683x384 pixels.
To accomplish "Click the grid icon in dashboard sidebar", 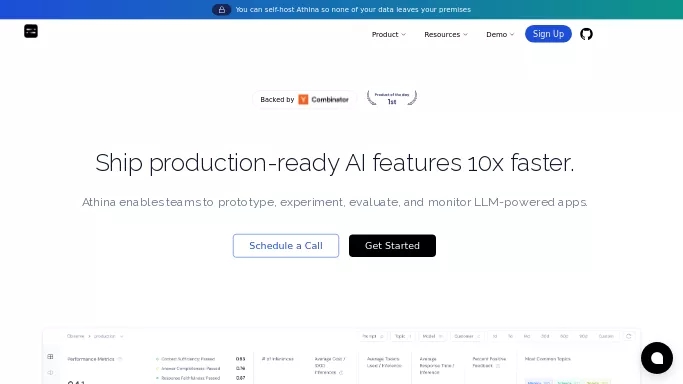I will [x=50, y=357].
